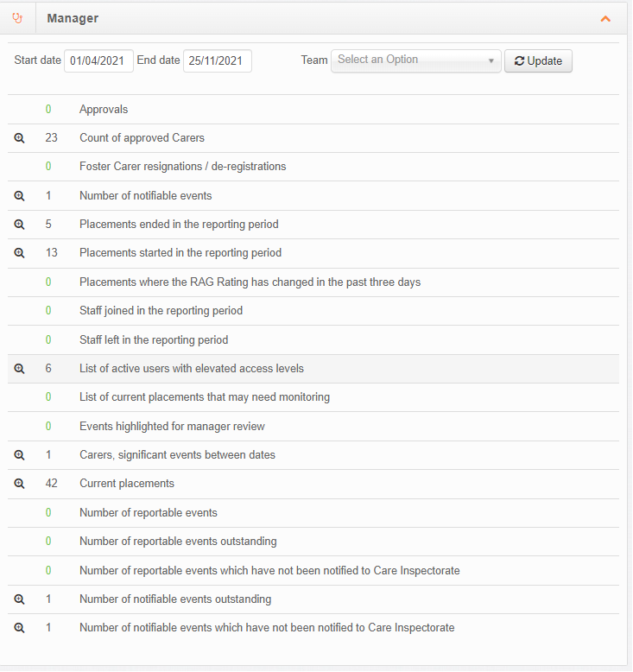Click the magnifier for Current placements
Image resolution: width=633 pixels, height=672 pixels.
tap(19, 484)
